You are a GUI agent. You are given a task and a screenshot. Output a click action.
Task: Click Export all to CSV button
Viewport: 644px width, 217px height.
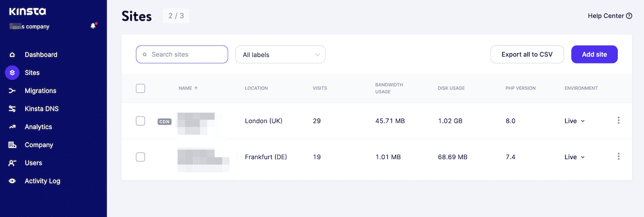[x=527, y=54]
